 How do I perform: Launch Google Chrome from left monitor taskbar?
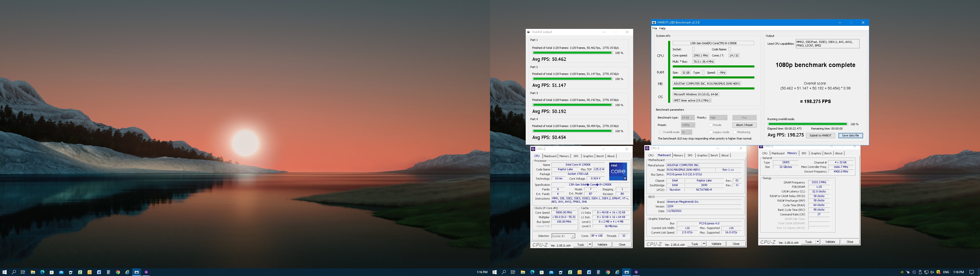coord(118,272)
